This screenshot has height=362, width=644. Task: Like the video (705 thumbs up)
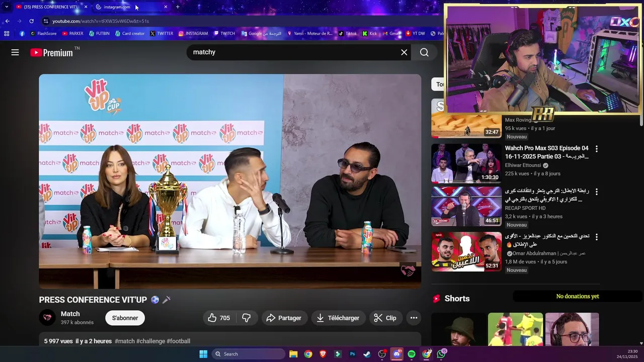pos(219,318)
